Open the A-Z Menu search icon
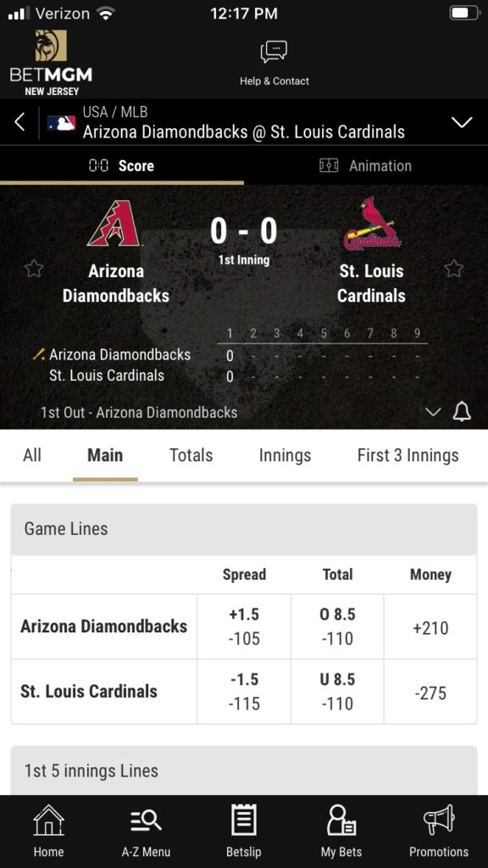 (x=146, y=821)
